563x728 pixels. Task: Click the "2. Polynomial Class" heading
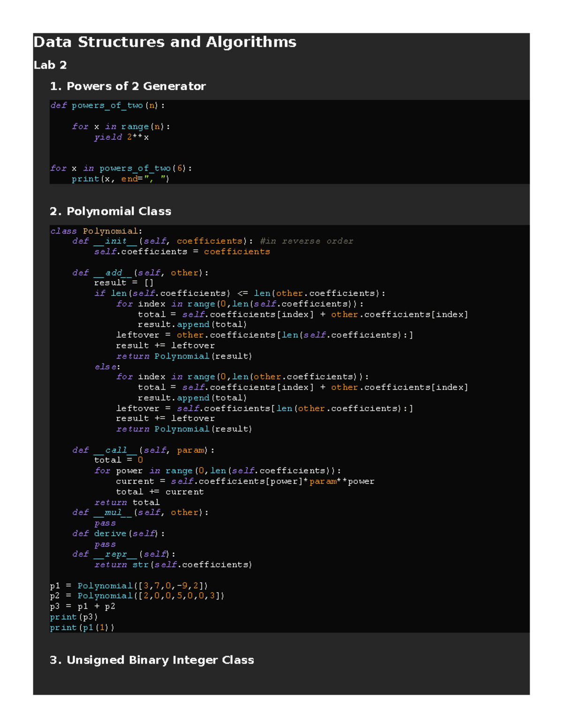110,211
